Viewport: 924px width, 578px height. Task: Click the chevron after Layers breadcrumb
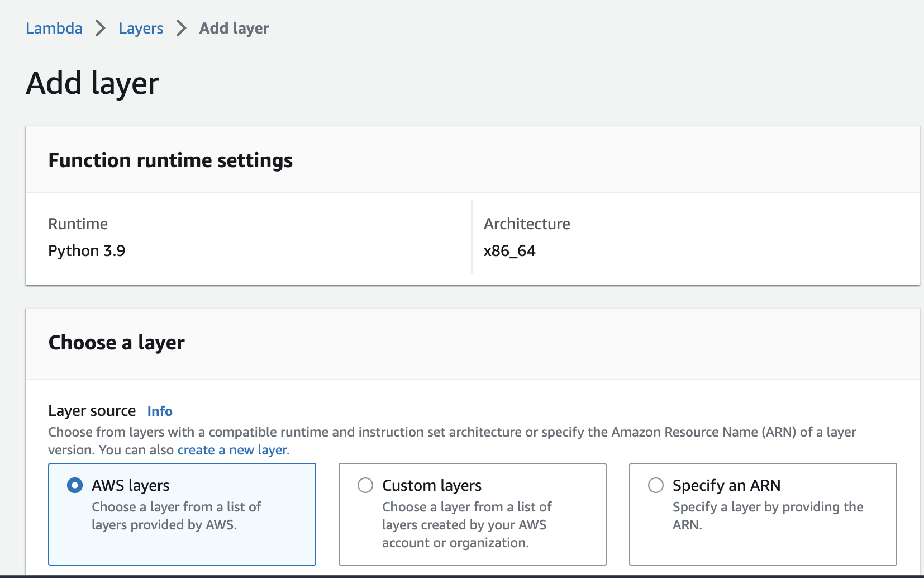point(181,28)
